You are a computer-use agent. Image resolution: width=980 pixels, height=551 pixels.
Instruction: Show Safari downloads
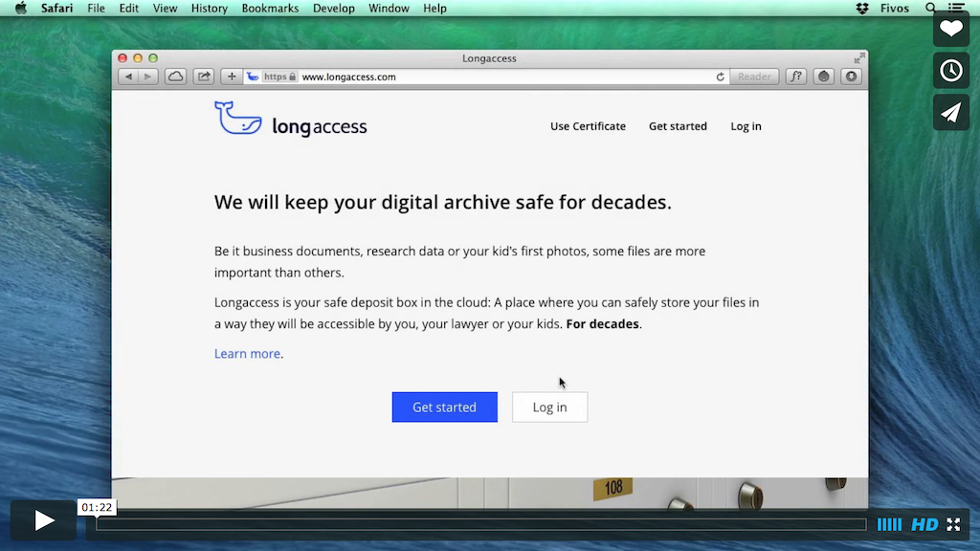pos(851,77)
